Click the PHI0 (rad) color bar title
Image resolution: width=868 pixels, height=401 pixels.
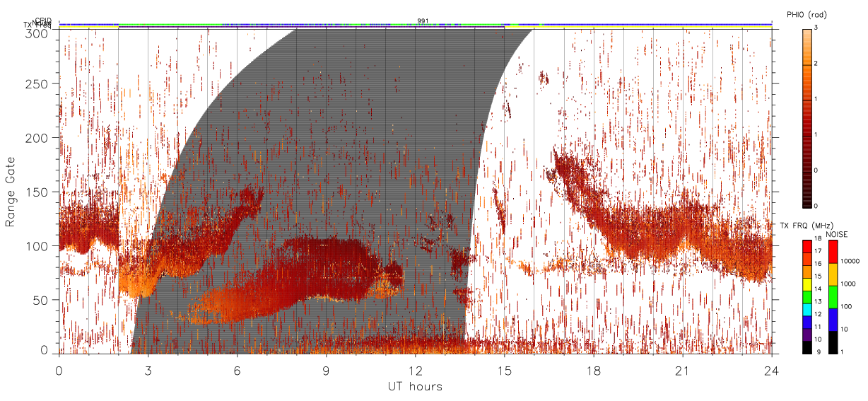click(x=807, y=14)
